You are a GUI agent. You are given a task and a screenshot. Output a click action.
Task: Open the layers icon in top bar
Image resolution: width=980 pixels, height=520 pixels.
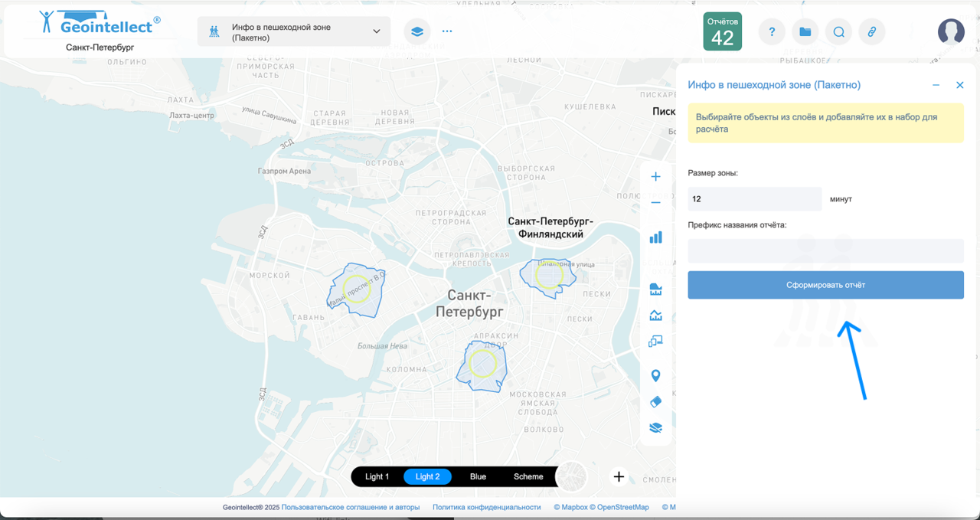pos(417,31)
